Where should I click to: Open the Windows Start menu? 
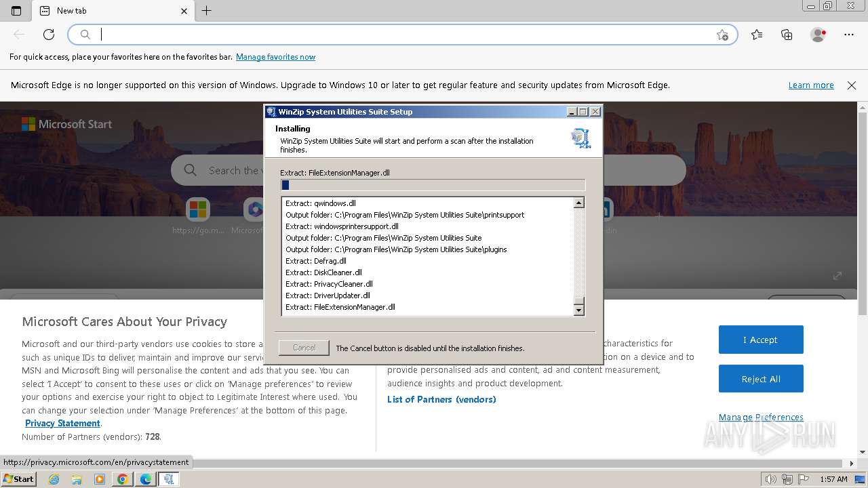click(19, 479)
